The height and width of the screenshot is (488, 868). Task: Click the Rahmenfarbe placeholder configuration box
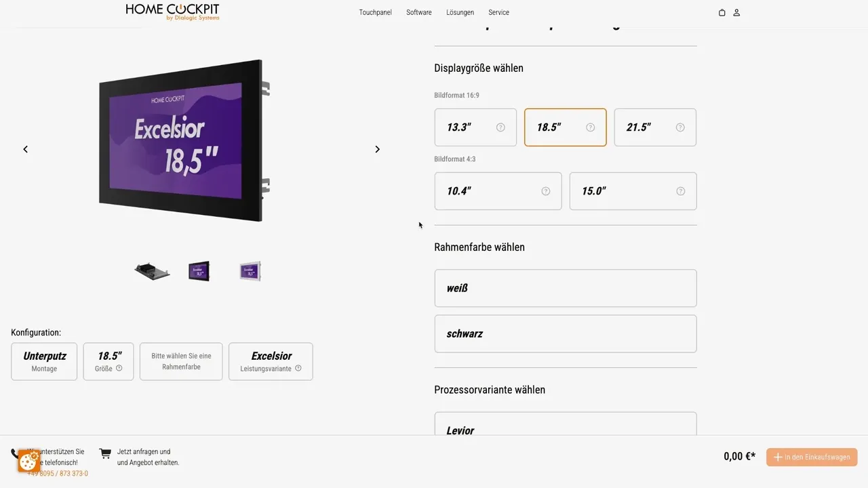[181, 361]
